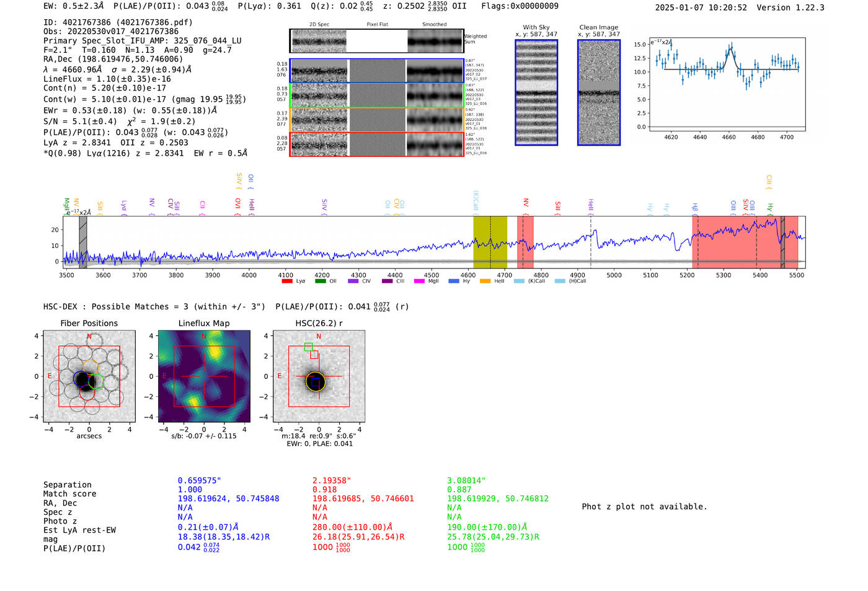Click the yellow highlighted band in the spectrum
This screenshot has width=868, height=591.
[x=490, y=242]
